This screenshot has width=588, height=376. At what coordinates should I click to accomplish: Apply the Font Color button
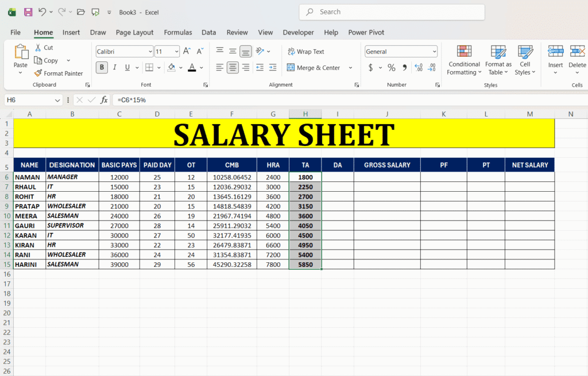192,68
